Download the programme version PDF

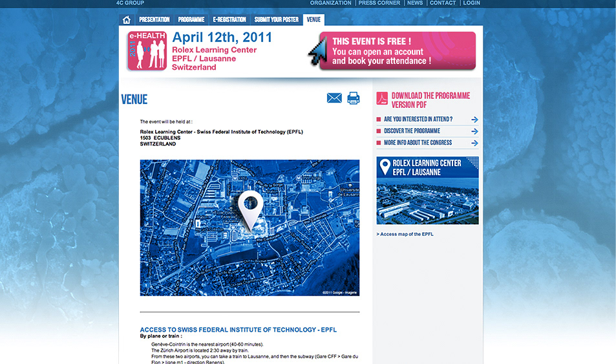coord(430,100)
